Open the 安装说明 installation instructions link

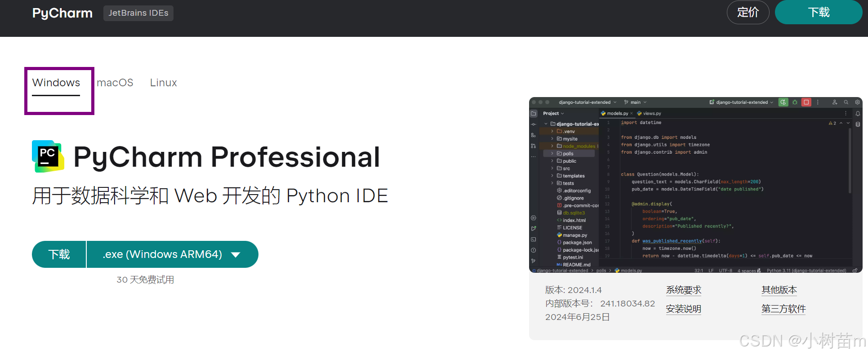pyautogui.click(x=684, y=309)
